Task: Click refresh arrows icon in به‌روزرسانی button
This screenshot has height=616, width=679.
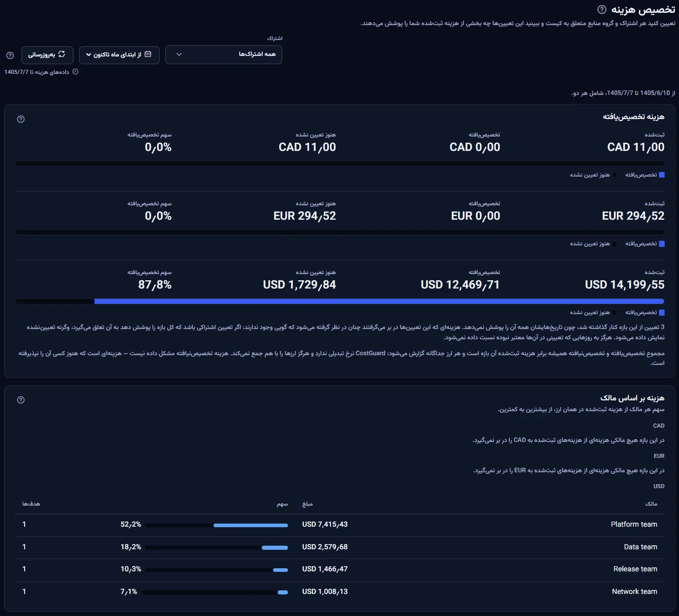Action: (x=62, y=54)
